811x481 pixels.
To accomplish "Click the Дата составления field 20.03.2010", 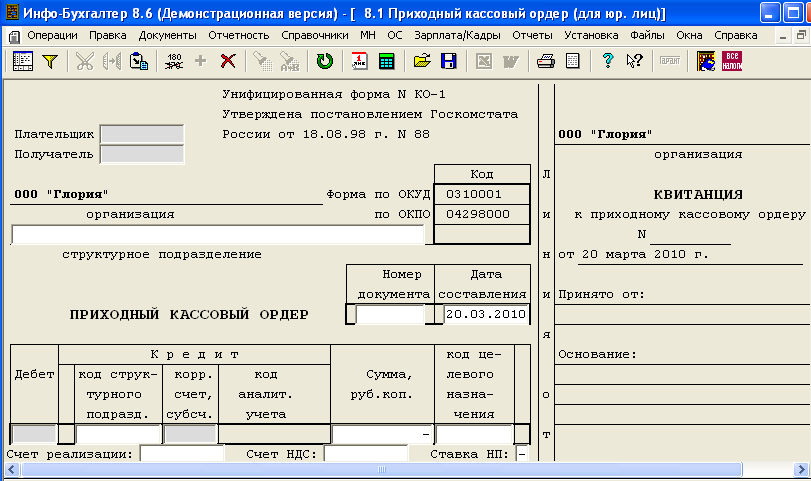I will tap(486, 314).
